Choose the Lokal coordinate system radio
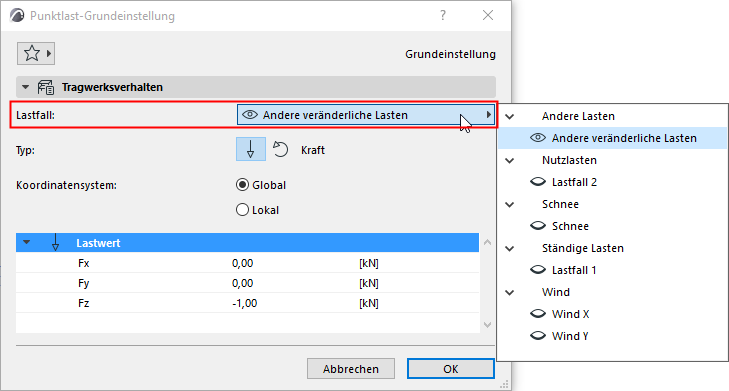Screen dimensions: 729x391 coord(242,210)
